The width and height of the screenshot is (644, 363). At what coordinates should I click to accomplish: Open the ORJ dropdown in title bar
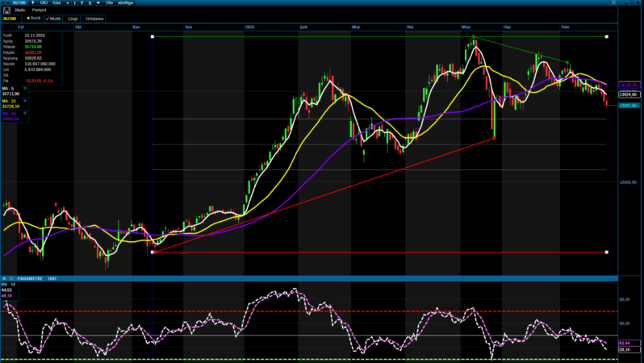click(44, 3)
